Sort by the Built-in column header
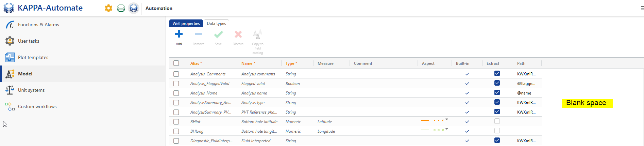Image resolution: width=644 pixels, height=146 pixels. click(462, 63)
